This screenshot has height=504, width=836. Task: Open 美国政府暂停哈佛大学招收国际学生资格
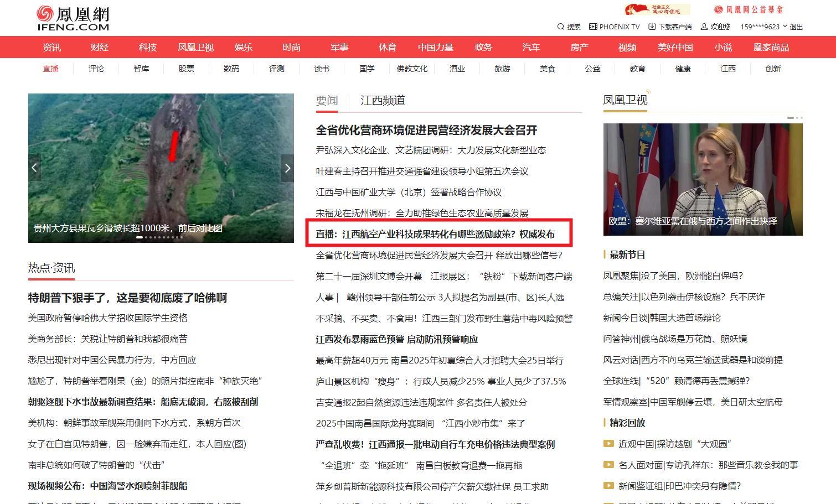[108, 318]
